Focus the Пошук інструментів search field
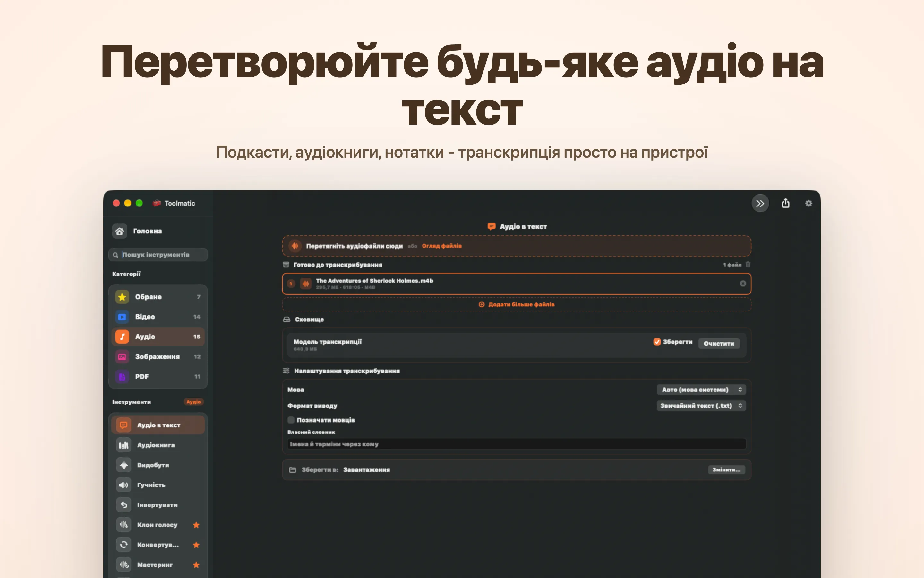The height and width of the screenshot is (578, 924). [x=158, y=255]
